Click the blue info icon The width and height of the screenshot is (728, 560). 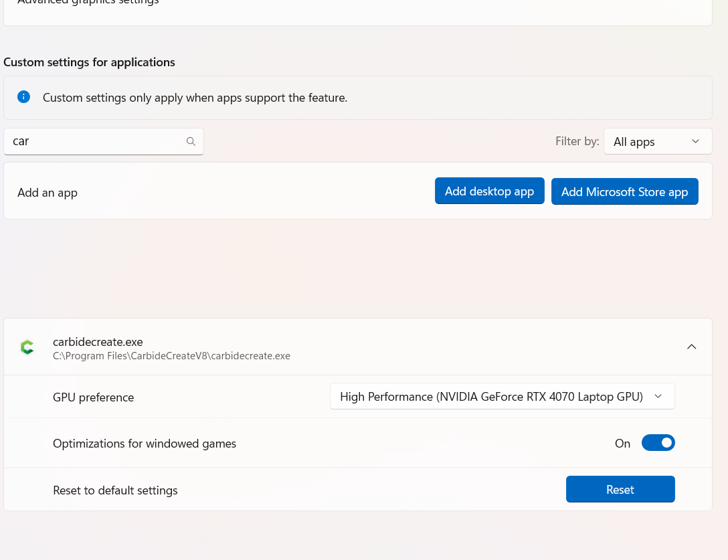(x=24, y=97)
